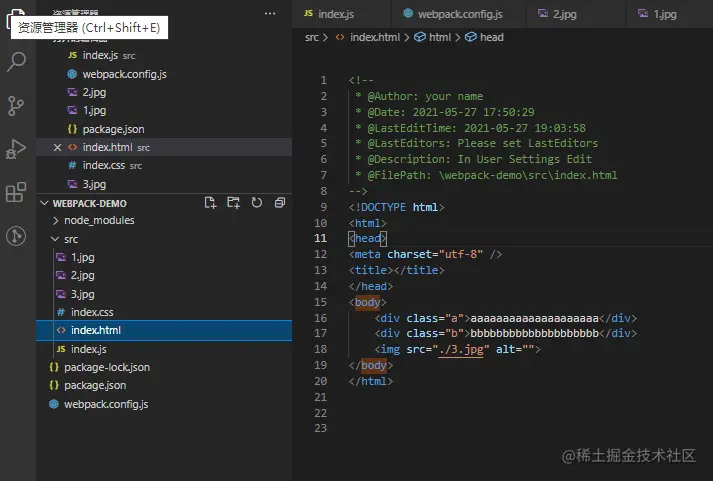Open the Source Control view

coord(16,106)
